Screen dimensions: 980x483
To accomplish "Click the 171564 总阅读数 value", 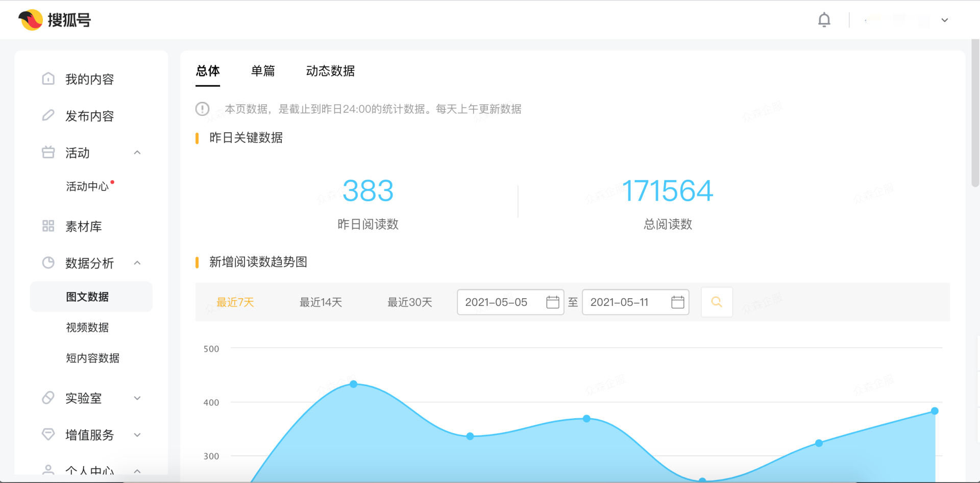I will [668, 191].
